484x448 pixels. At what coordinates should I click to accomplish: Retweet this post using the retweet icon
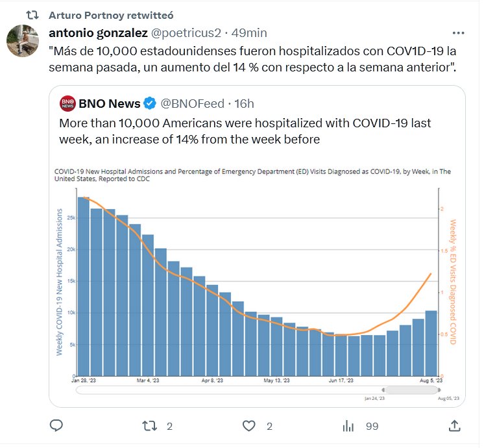150,426
